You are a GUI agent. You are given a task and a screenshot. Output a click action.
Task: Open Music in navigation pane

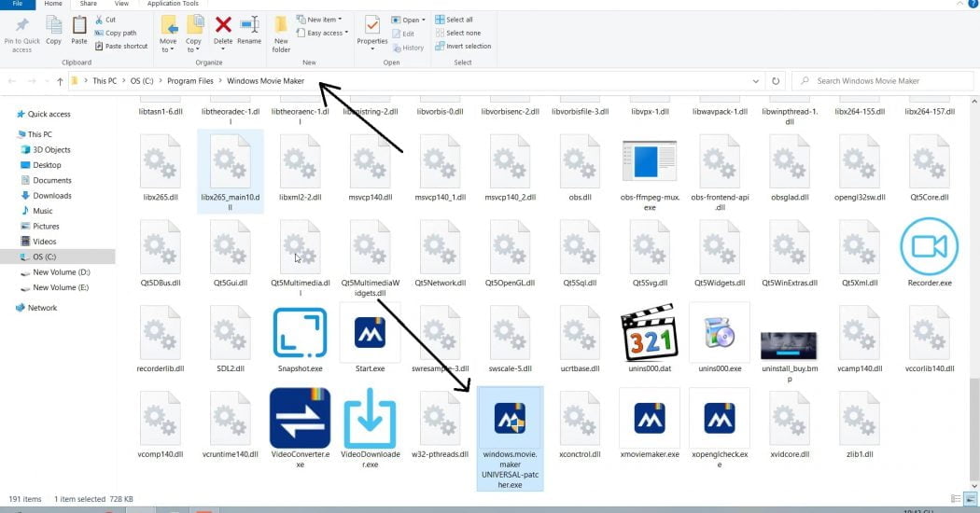(43, 211)
